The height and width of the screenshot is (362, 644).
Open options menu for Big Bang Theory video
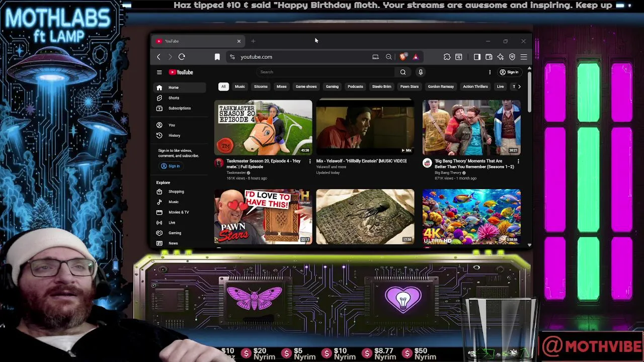click(518, 161)
